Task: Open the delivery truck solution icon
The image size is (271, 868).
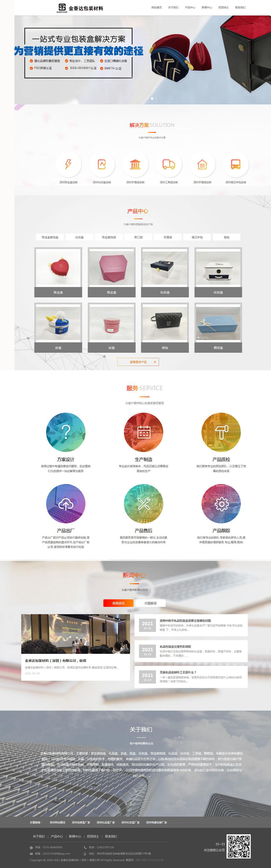Action: (x=169, y=164)
